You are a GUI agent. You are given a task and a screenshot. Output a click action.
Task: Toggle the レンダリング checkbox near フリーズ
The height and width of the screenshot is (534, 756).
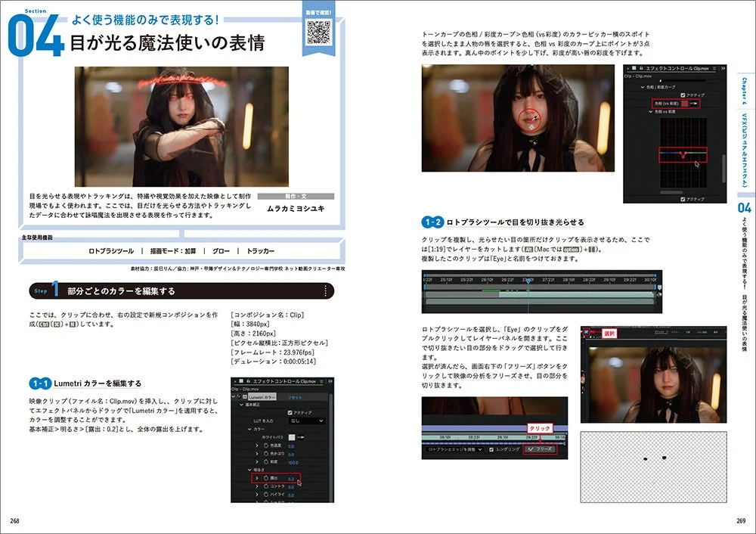tap(491, 449)
